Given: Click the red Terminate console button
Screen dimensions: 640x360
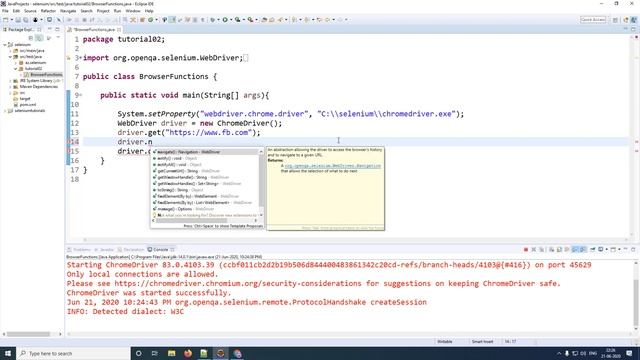Looking at the screenshot, I should point(526,249).
